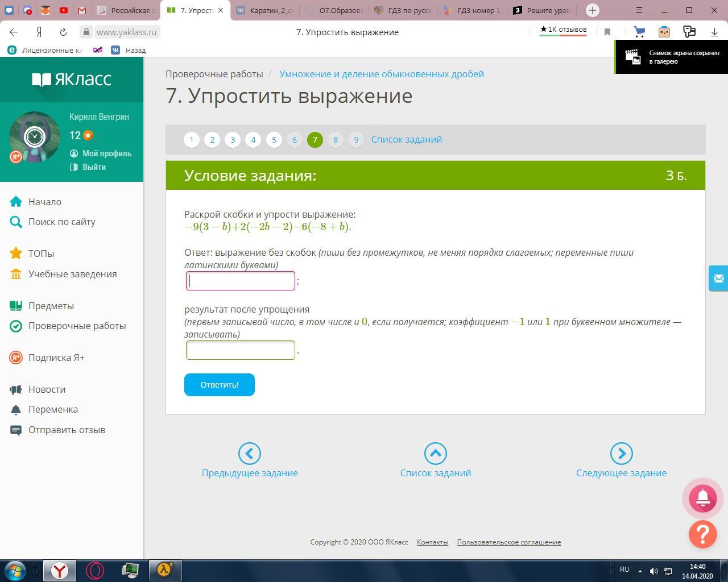The width and height of the screenshot is (728, 582).
Task: Click the previous task arrow icon
Action: (249, 454)
